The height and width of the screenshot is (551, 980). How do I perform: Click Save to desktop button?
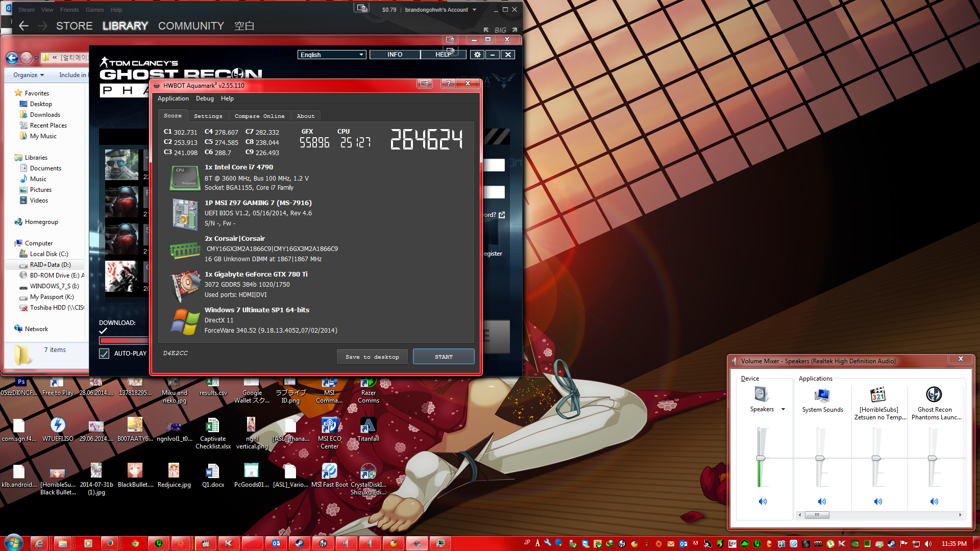coord(372,357)
